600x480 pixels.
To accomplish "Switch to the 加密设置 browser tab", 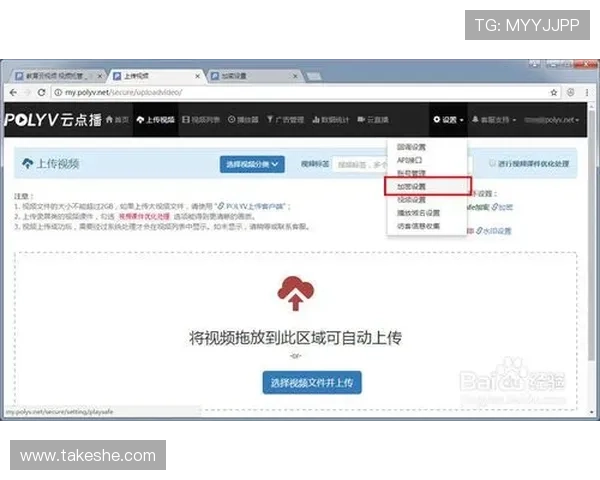I will [x=253, y=76].
